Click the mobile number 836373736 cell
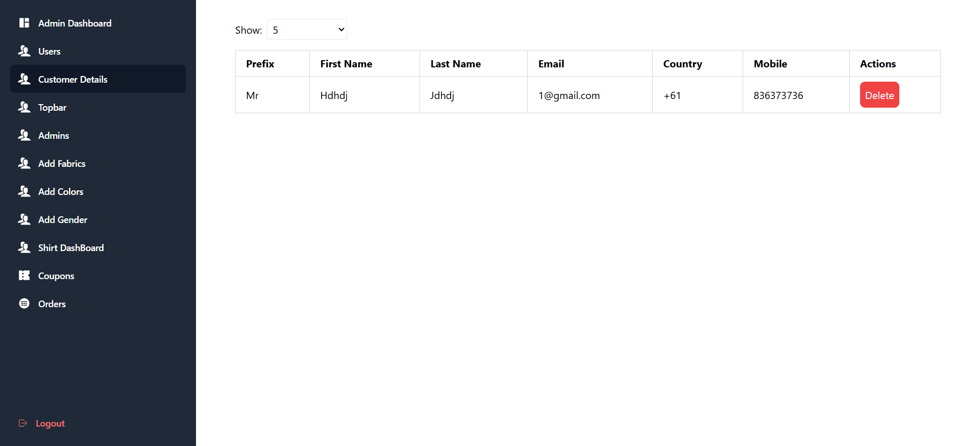The image size is (980, 446). 778,95
